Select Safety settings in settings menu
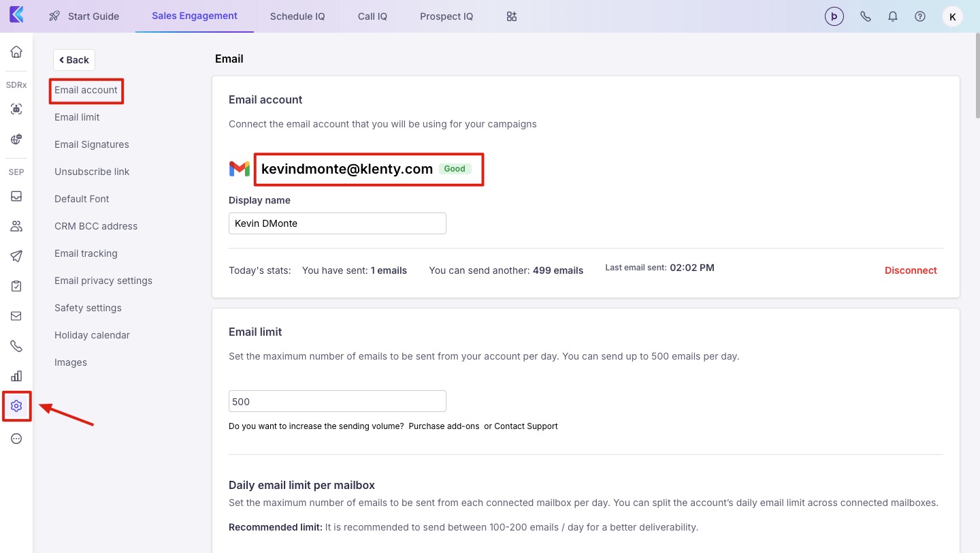Viewport: 980px width, 553px height. point(88,308)
